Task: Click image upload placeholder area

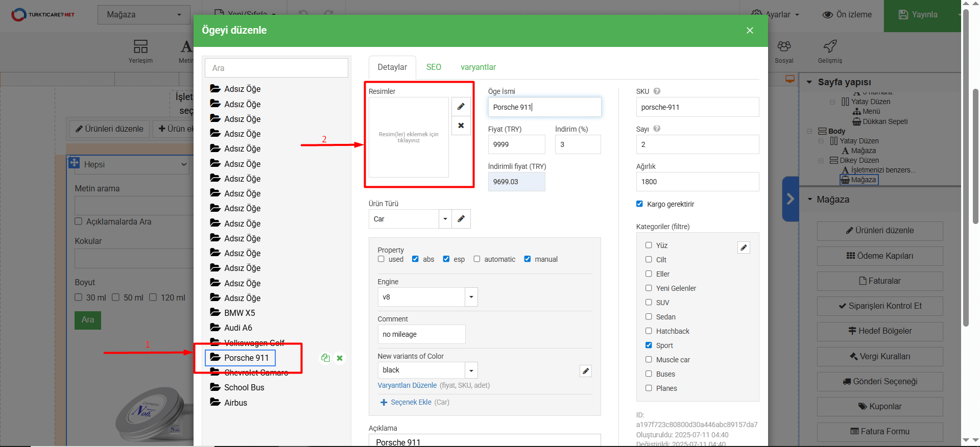Action: pos(409,137)
